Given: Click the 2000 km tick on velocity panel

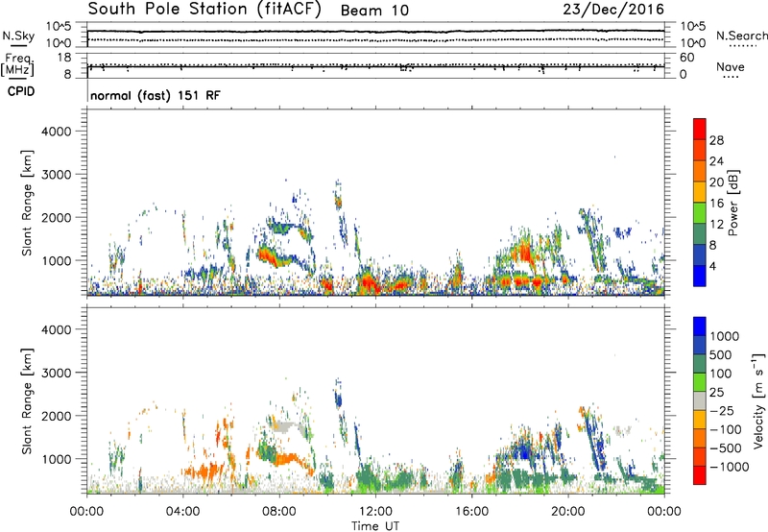Looking at the screenshot, I should pyautogui.click(x=57, y=416).
